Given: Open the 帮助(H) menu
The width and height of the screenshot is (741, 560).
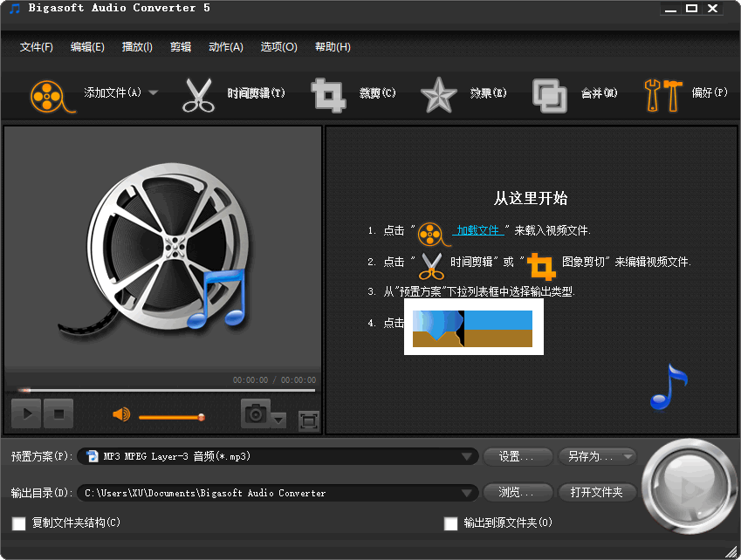Looking at the screenshot, I should (x=333, y=47).
